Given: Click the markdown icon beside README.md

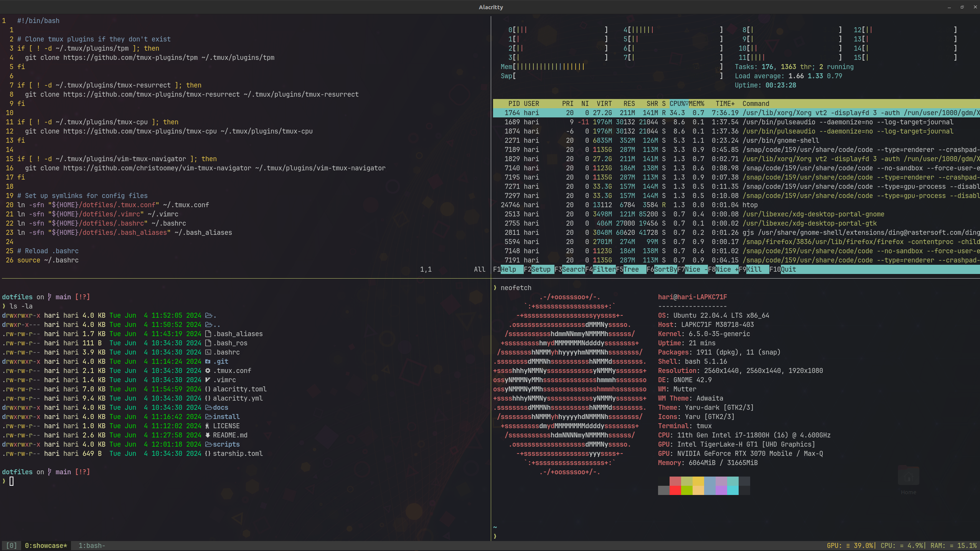Looking at the screenshot, I should (208, 435).
